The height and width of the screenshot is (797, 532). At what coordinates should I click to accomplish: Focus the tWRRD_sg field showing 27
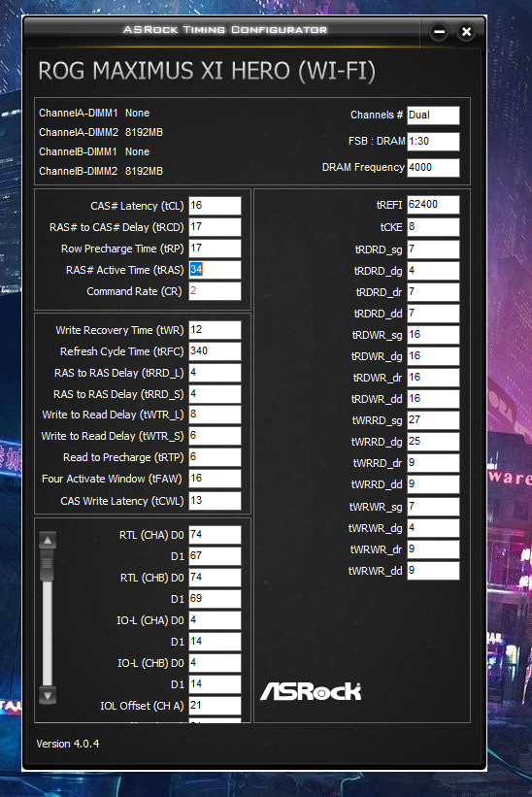point(433,420)
